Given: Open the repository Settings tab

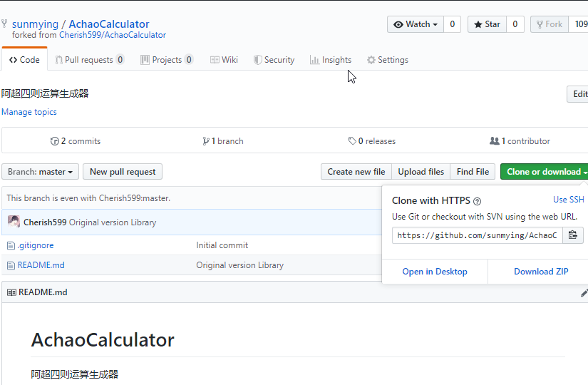Looking at the screenshot, I should coord(388,60).
